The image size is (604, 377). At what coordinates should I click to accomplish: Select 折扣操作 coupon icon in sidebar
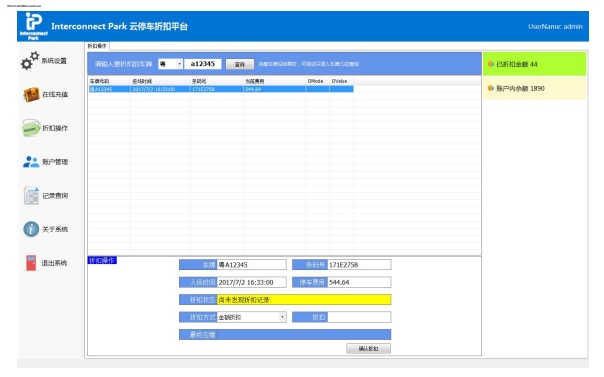tap(31, 128)
